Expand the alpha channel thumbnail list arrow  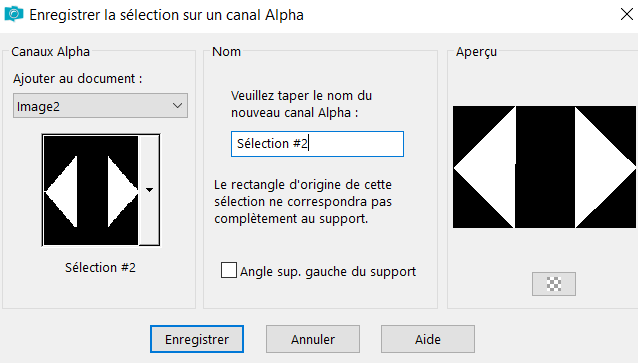149,190
